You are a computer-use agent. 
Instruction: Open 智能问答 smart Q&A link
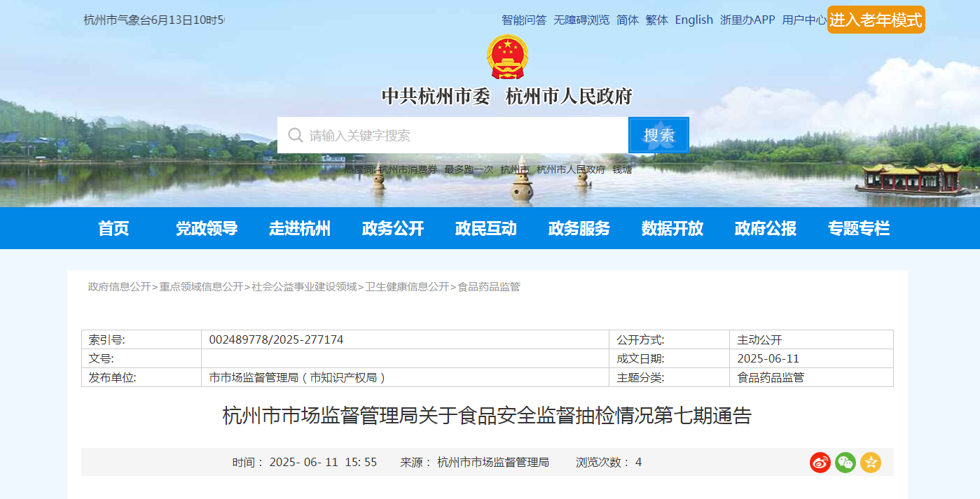pos(524,20)
